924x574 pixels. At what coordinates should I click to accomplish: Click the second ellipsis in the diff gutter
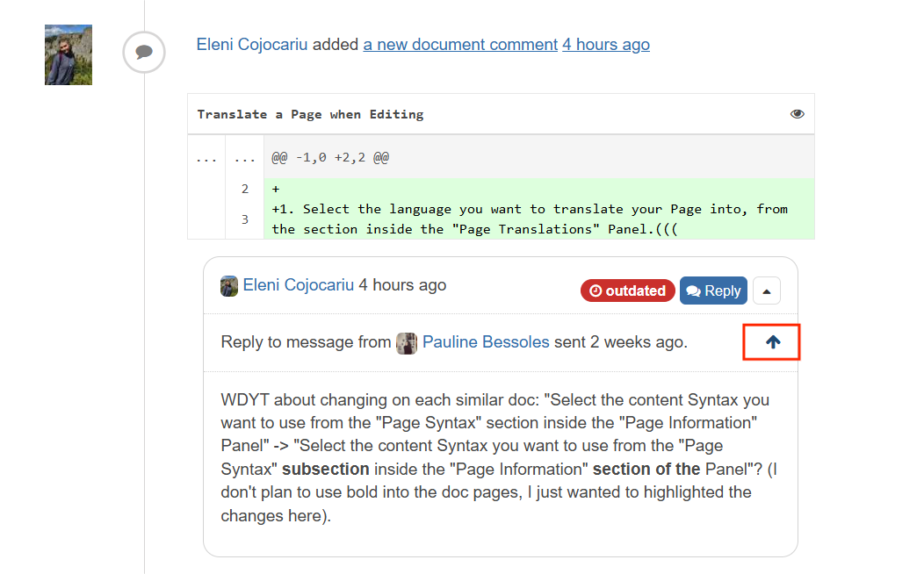coord(244,158)
